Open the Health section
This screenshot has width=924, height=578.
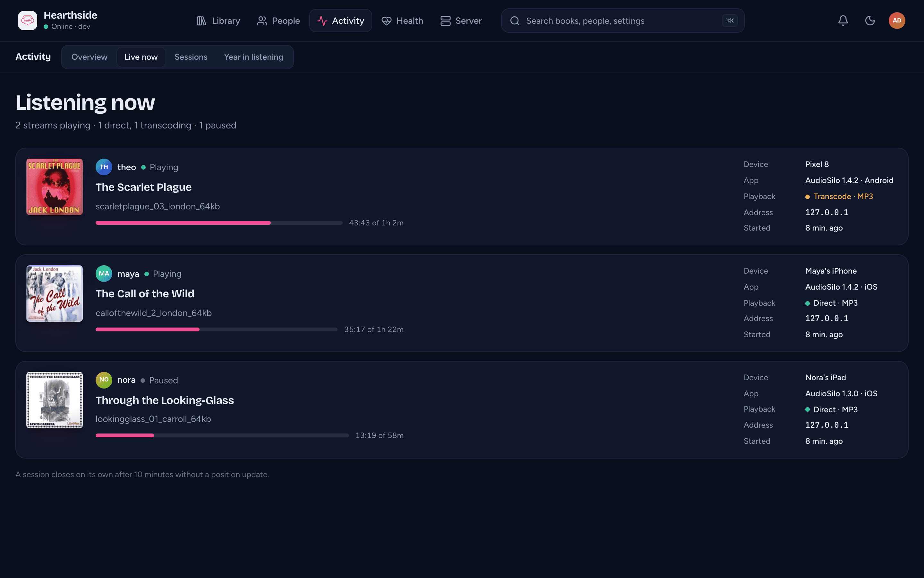(402, 21)
